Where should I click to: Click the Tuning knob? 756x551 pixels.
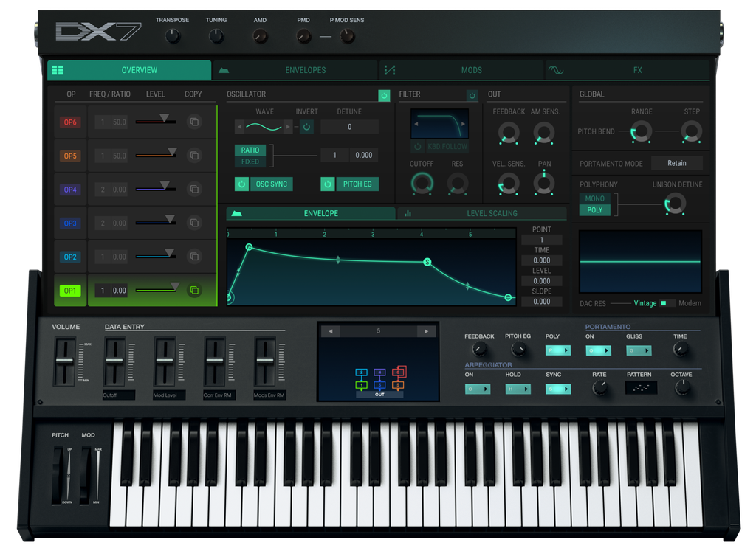216,36
